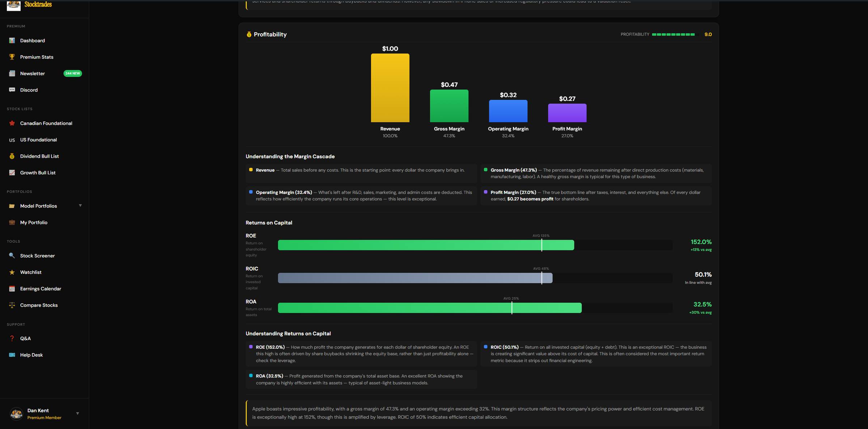Screen dimensions: 868x429
Task: Click the Earnings Calendar icon
Action: 12,289
